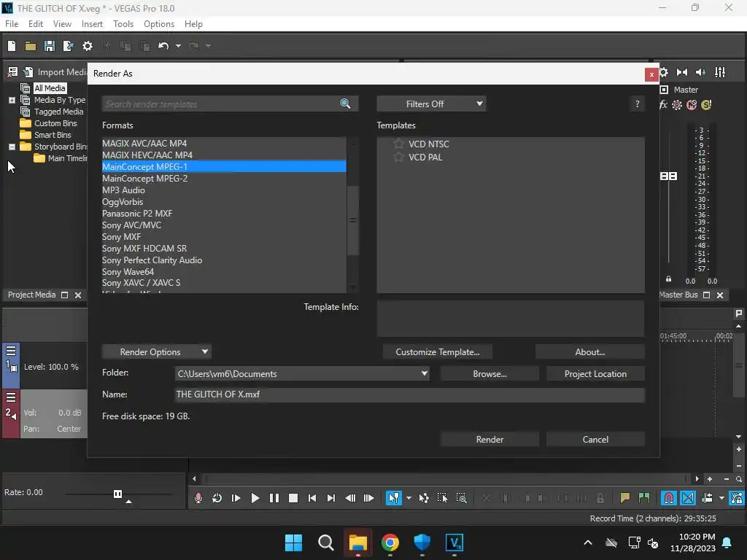This screenshot has width=747, height=560.
Task: Click the Master Bus downmix output icon
Action: (682, 72)
